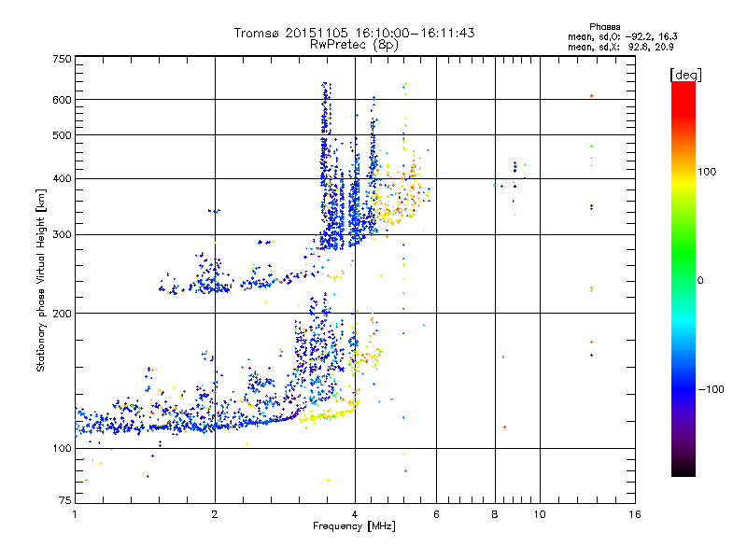Click the x-axis tick label '2'
Viewport: 747px width, 560px height.
pyautogui.click(x=215, y=514)
